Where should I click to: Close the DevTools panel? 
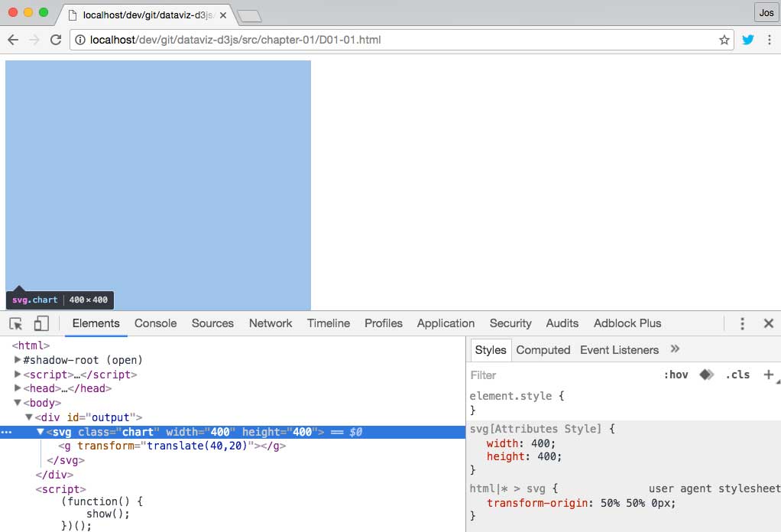(x=769, y=324)
